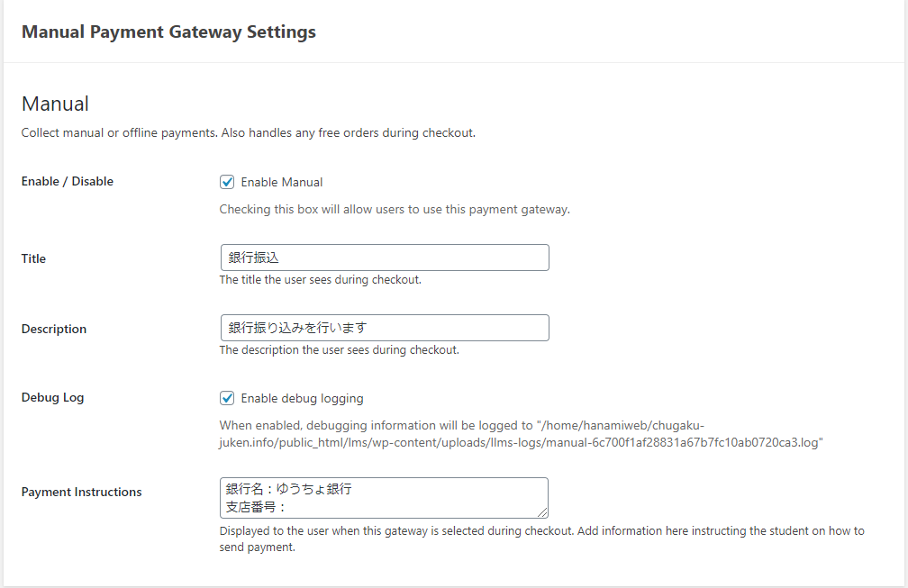Click into the Description text field
Screen dimensions: 908x588
[385, 328]
